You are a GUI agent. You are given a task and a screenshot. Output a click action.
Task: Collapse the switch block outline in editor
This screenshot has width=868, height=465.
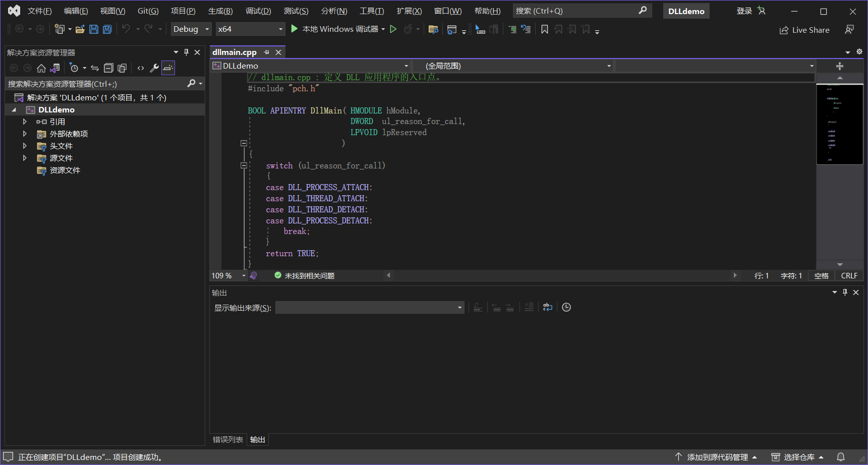click(x=244, y=165)
